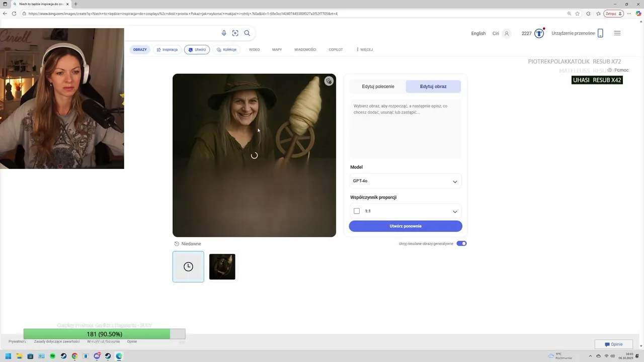Image resolution: width=644 pixels, height=362 pixels.
Task: Open the GPT-4o model dropdown
Action: tap(406, 181)
